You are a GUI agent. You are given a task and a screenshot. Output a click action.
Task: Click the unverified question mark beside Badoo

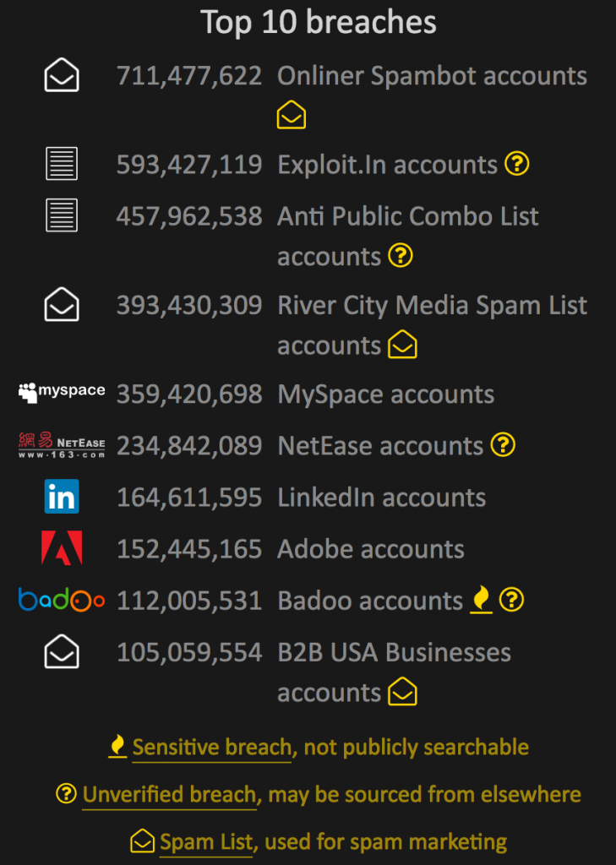(x=512, y=600)
